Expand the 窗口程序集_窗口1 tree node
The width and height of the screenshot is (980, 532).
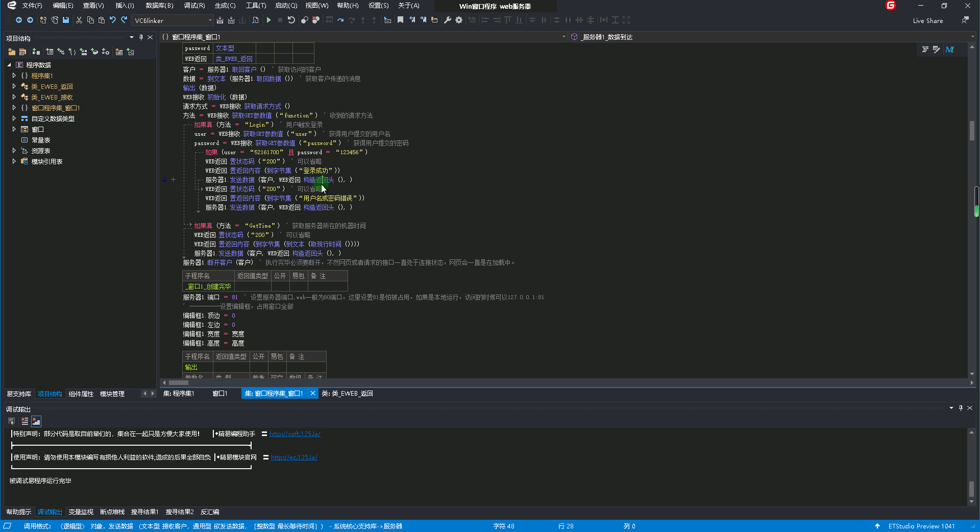point(14,108)
